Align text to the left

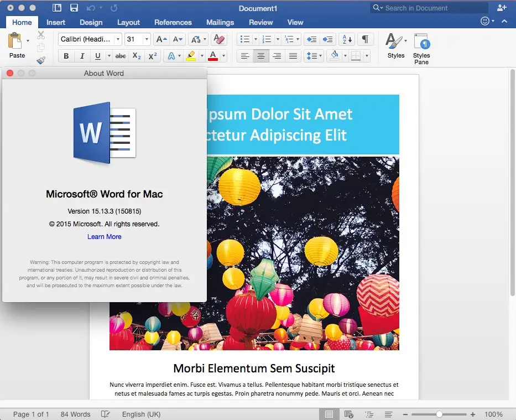pyautogui.click(x=245, y=56)
